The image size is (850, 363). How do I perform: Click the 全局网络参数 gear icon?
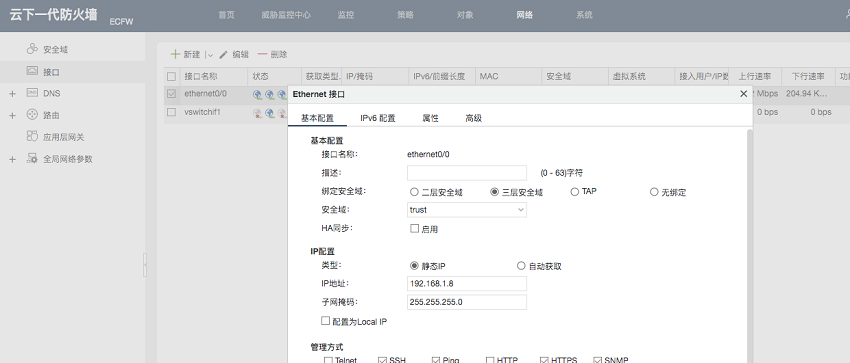click(x=33, y=159)
